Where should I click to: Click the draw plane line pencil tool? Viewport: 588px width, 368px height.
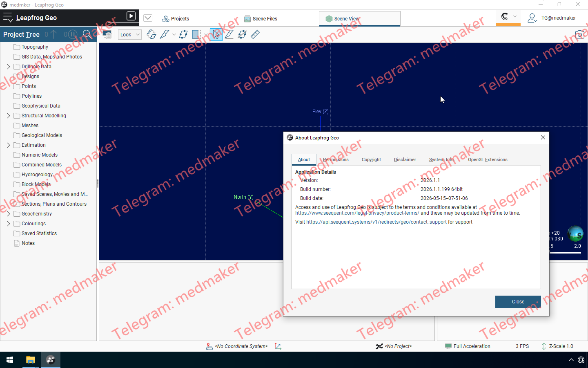pos(229,35)
